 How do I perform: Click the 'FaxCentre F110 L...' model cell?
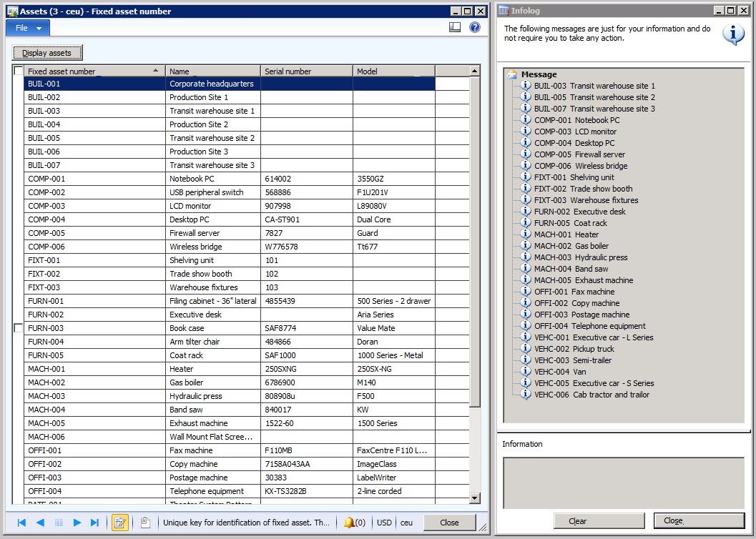pyautogui.click(x=394, y=450)
